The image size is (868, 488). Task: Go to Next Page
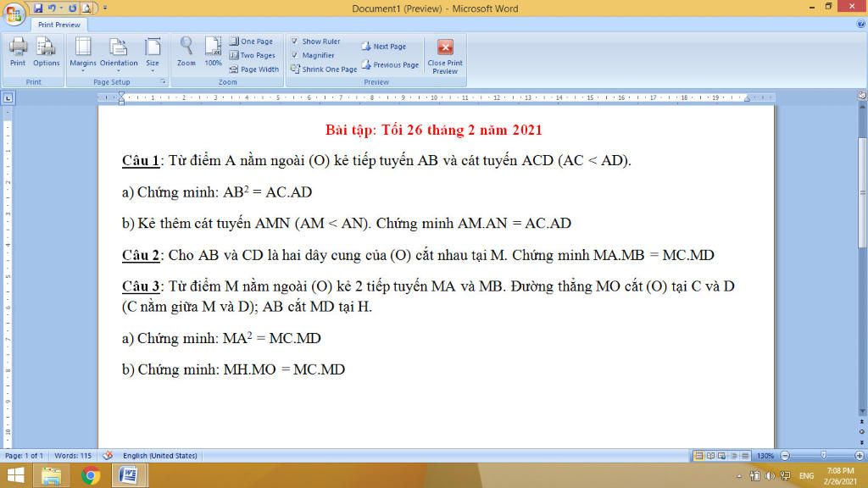[x=384, y=47]
